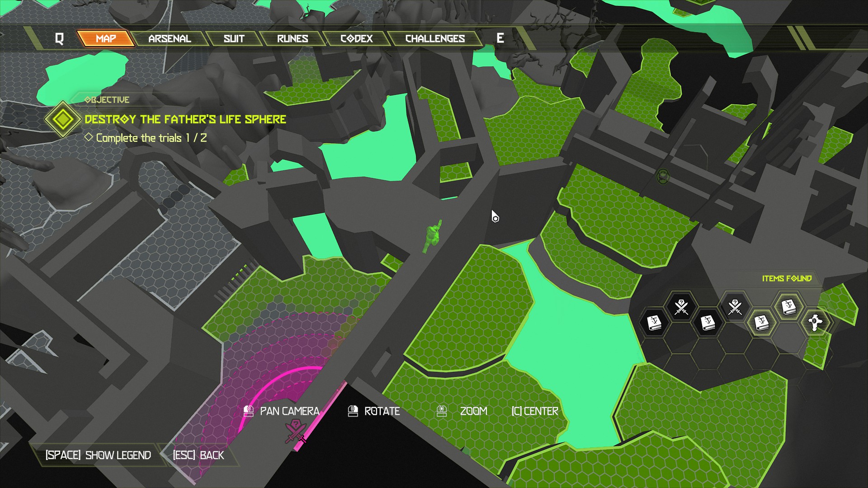
Task: Open the Arsenal tab
Action: (170, 38)
